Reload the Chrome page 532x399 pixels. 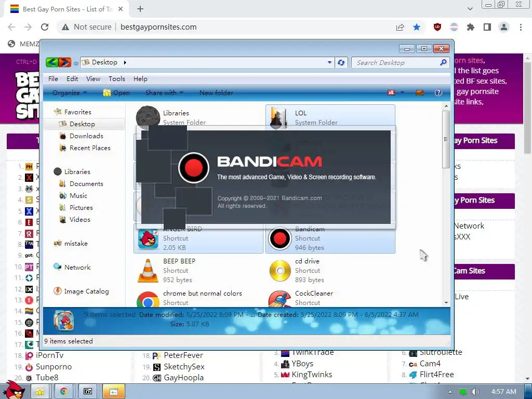45,27
